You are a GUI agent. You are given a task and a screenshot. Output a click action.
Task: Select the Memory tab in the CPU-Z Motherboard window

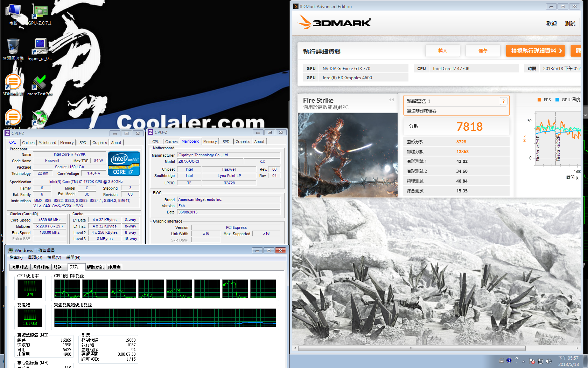pos(210,142)
